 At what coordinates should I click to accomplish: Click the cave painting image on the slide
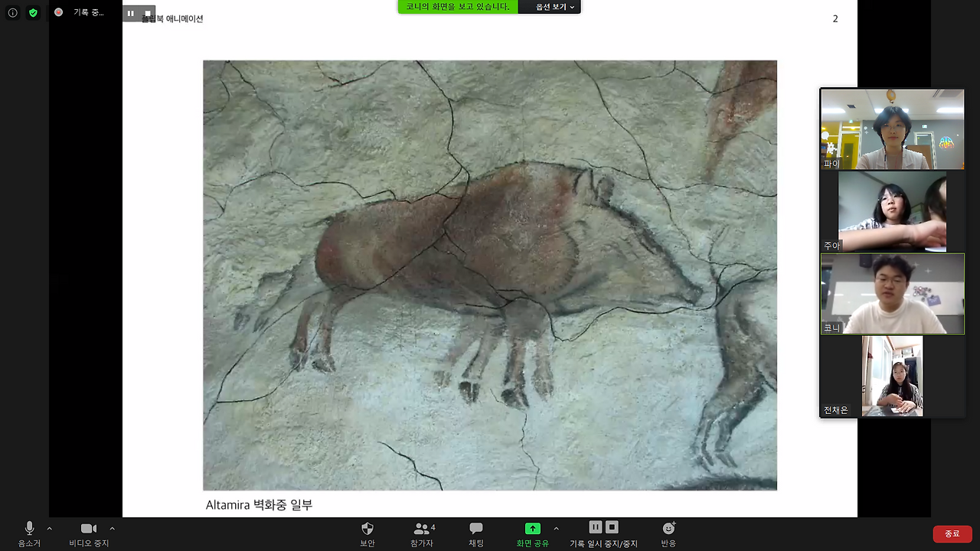pos(490,275)
